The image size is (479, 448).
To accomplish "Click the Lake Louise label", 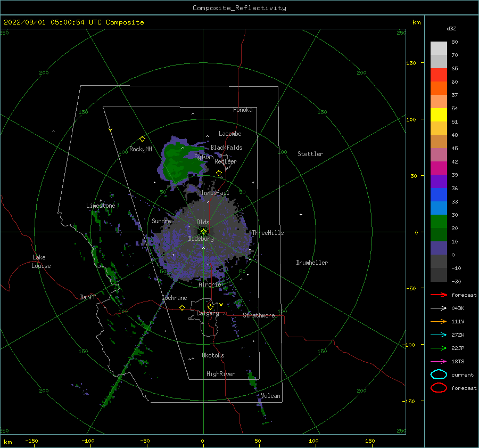I will (41, 262).
